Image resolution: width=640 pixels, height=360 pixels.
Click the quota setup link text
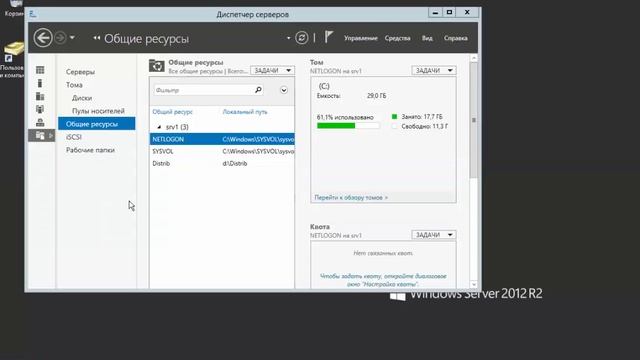click(x=383, y=280)
